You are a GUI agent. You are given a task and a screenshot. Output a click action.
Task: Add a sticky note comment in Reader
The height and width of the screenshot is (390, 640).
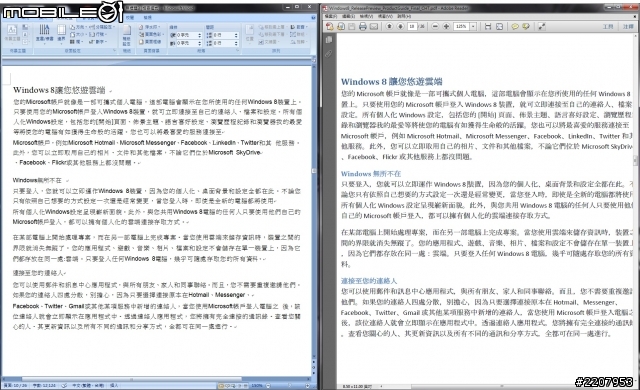(515, 27)
